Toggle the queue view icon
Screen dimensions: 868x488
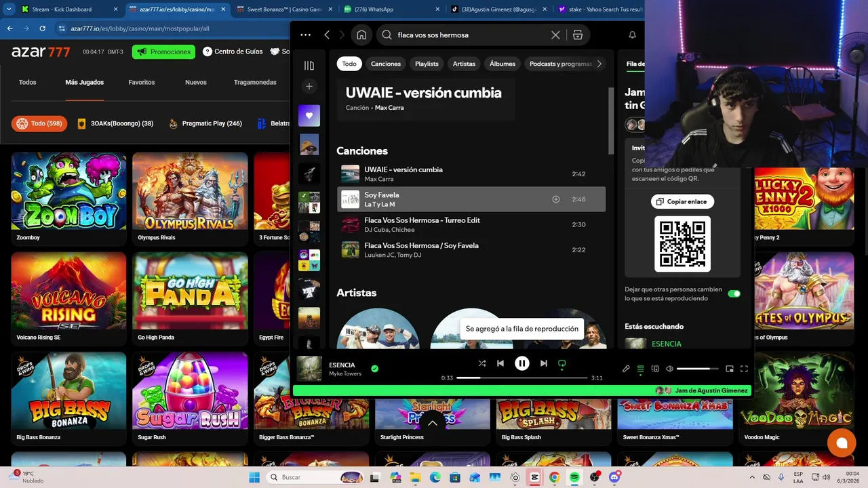[x=640, y=369]
